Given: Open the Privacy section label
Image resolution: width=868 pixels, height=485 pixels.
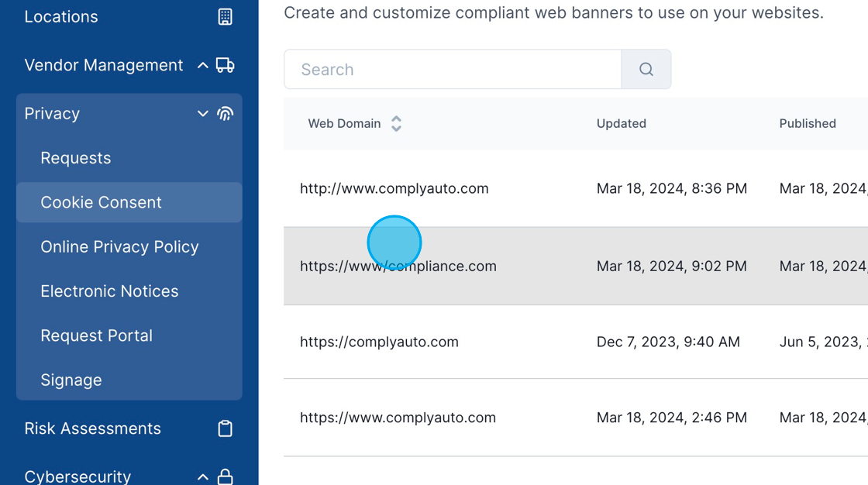Looking at the screenshot, I should click(x=52, y=113).
